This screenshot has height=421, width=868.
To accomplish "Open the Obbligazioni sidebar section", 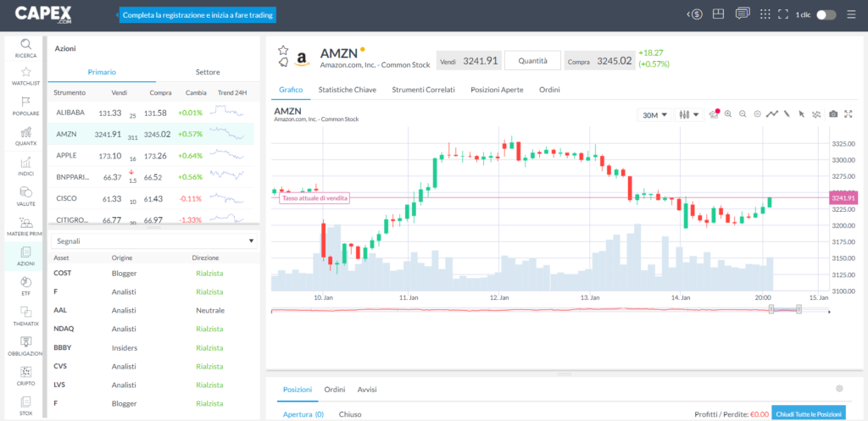I will click(26, 346).
